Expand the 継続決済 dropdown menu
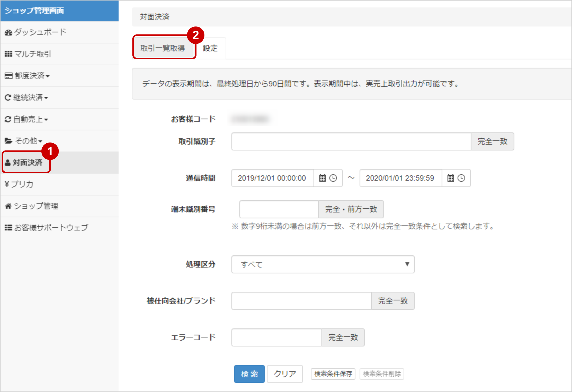Image resolution: width=572 pixels, height=392 pixels. 59,97
